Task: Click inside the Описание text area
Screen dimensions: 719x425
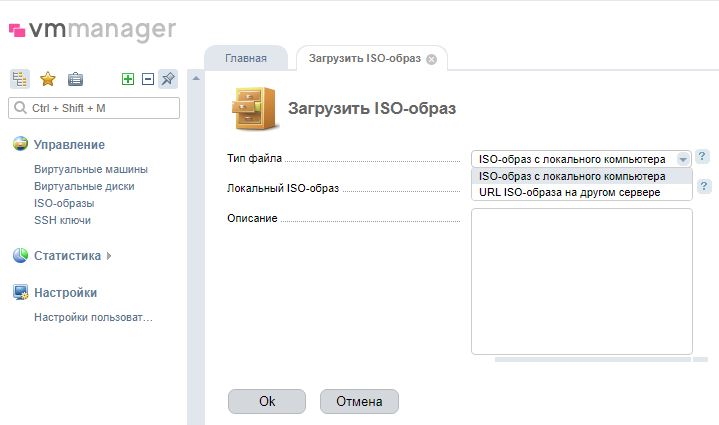Action: pos(581,281)
